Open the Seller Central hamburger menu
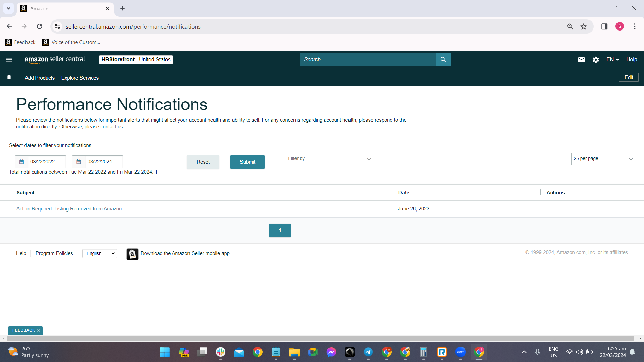This screenshot has height=362, width=644. (9, 60)
